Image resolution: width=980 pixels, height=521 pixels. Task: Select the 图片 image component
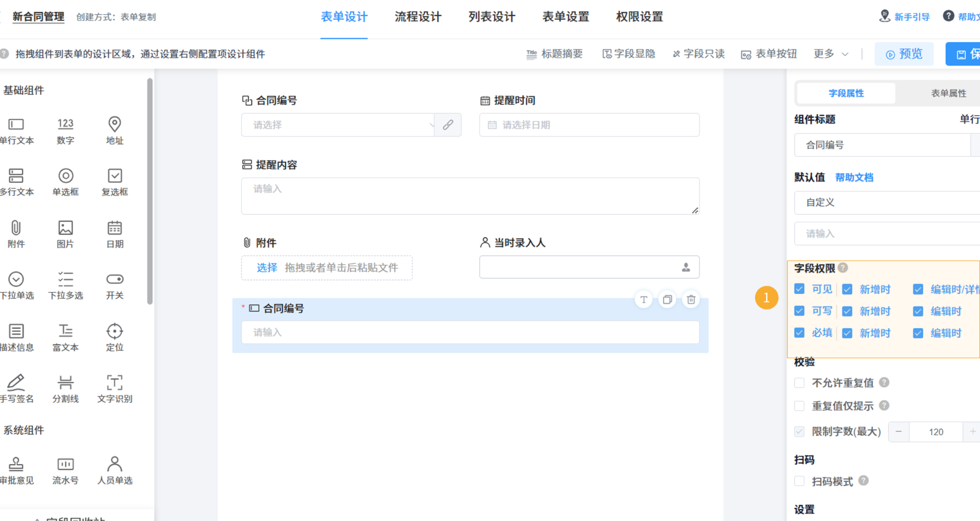66,234
